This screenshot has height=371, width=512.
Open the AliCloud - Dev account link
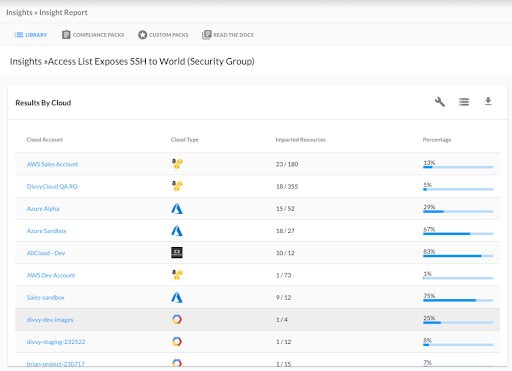click(x=46, y=253)
